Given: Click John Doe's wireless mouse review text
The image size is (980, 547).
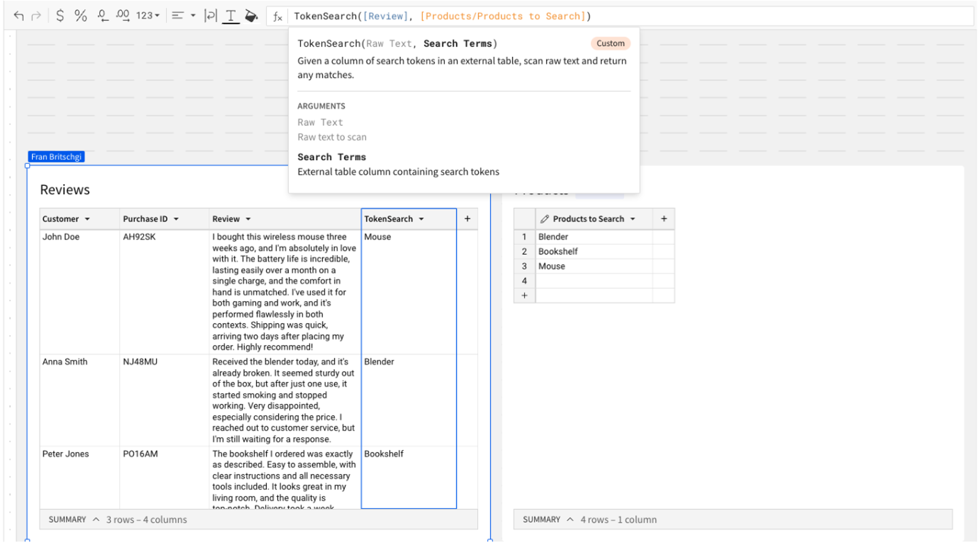Looking at the screenshot, I should (x=284, y=291).
